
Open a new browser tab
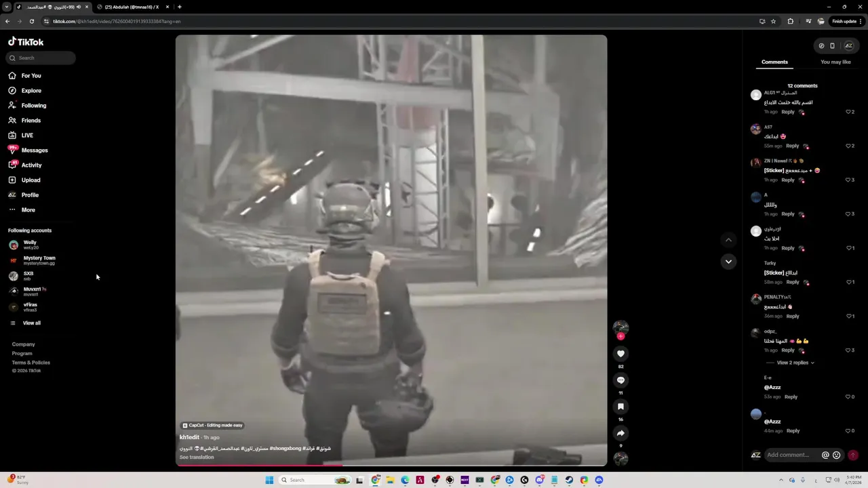(179, 7)
